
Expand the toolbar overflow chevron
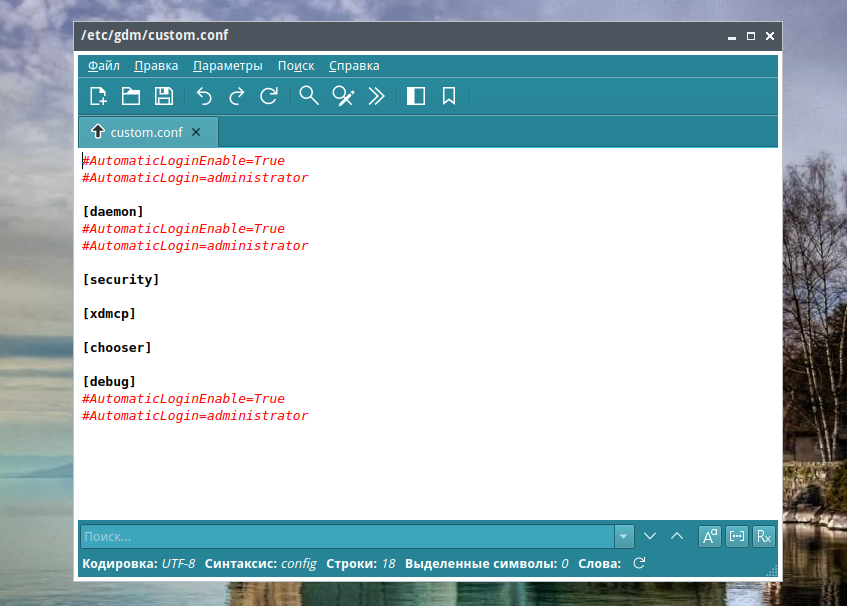point(376,96)
